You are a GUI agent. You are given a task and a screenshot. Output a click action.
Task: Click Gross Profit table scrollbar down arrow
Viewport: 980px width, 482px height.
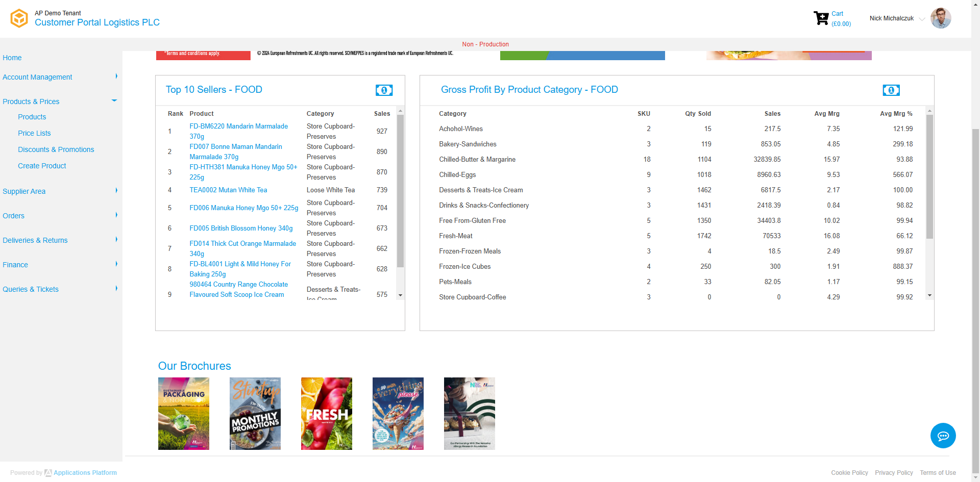point(929,295)
